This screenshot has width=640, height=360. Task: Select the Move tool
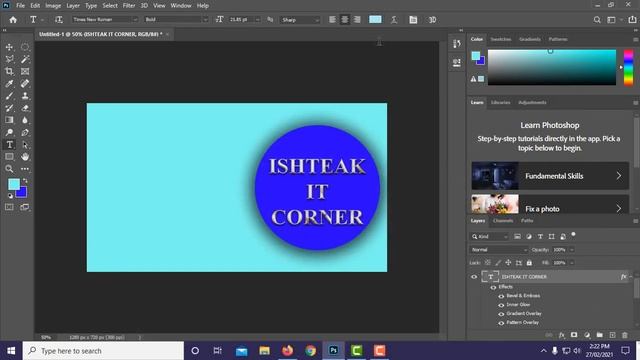[9, 47]
